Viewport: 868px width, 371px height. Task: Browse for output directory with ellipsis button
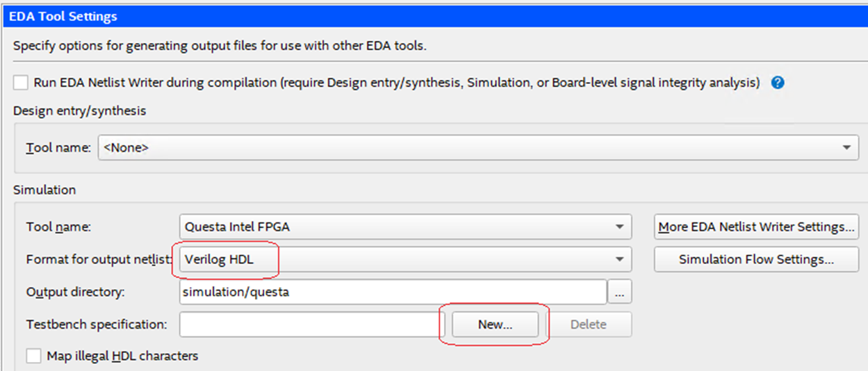619,293
